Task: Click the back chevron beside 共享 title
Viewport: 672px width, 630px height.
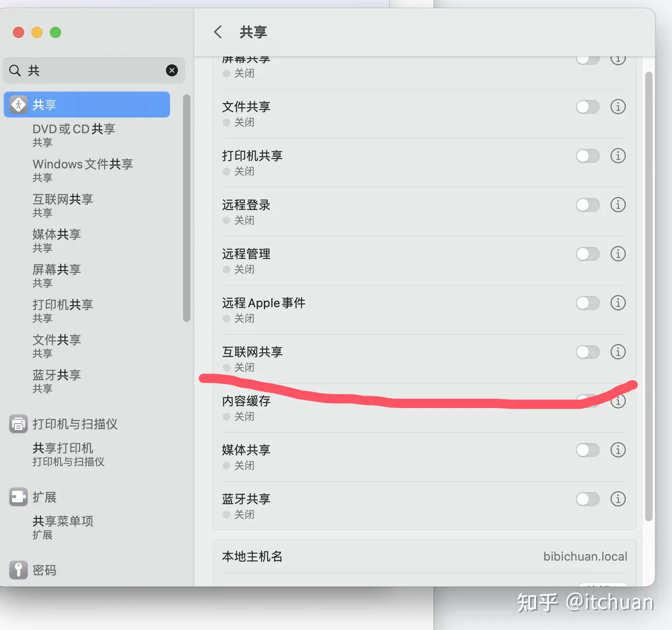Action: tap(217, 32)
